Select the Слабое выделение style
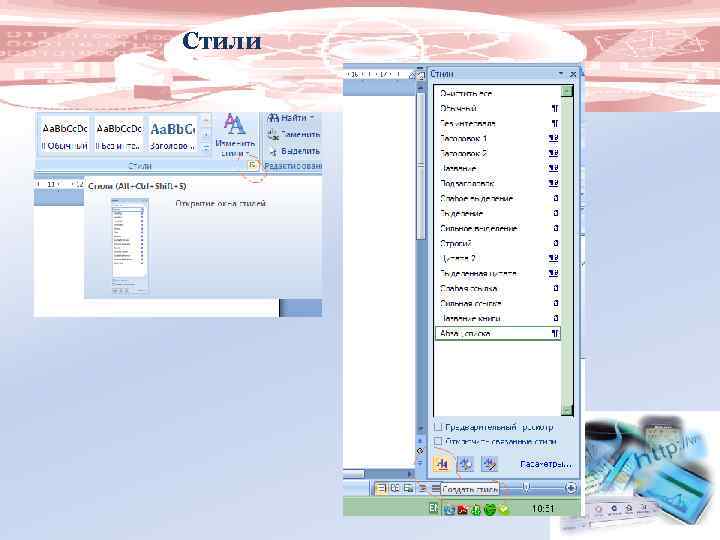 point(497,198)
